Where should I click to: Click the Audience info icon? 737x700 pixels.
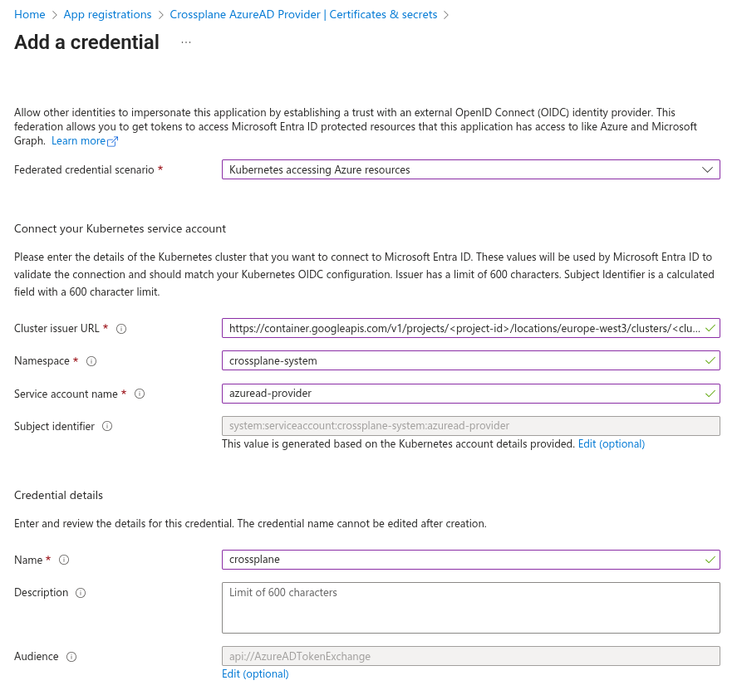coord(71,657)
